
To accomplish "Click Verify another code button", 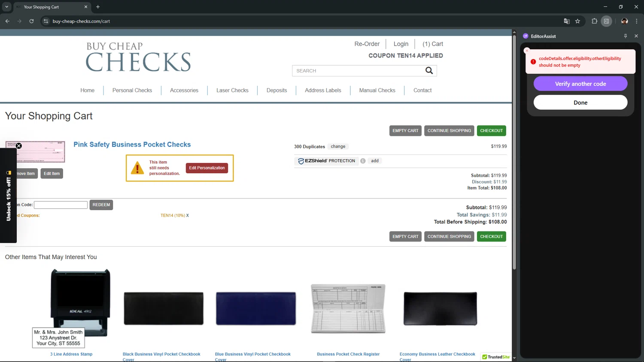I will [x=580, y=84].
